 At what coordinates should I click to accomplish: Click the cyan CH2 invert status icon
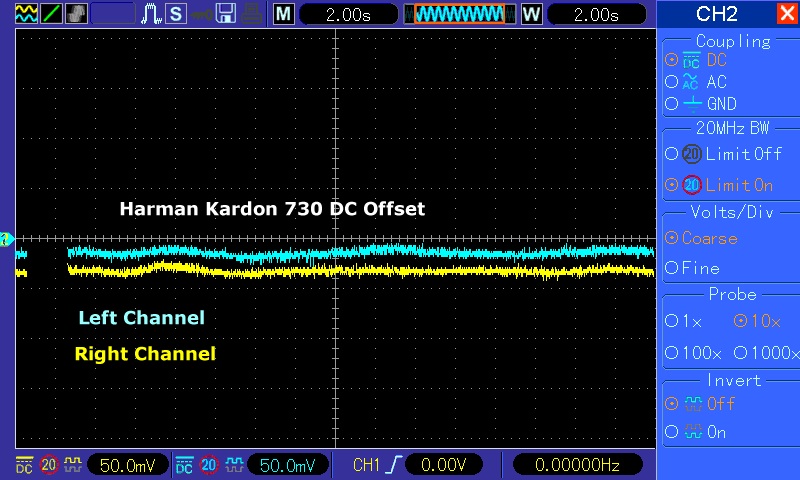pyautogui.click(x=234, y=464)
